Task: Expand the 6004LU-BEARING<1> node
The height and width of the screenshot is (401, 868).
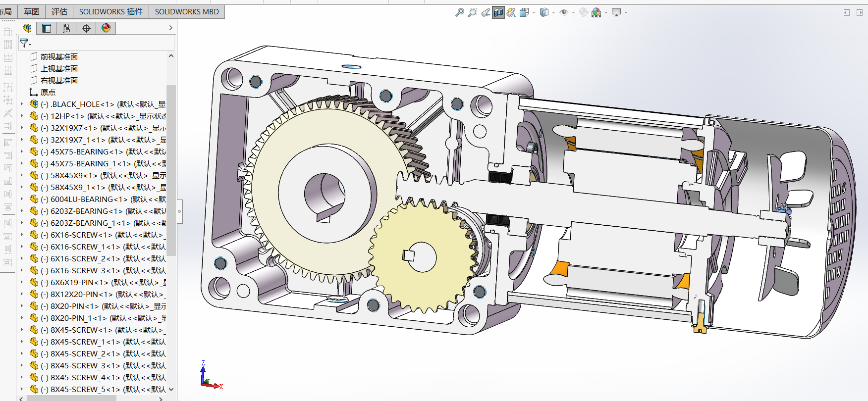Action: pos(22,199)
